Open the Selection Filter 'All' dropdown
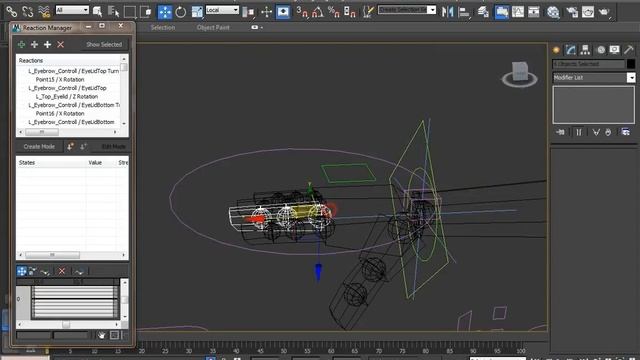This screenshot has width=640, height=360. coord(72,10)
